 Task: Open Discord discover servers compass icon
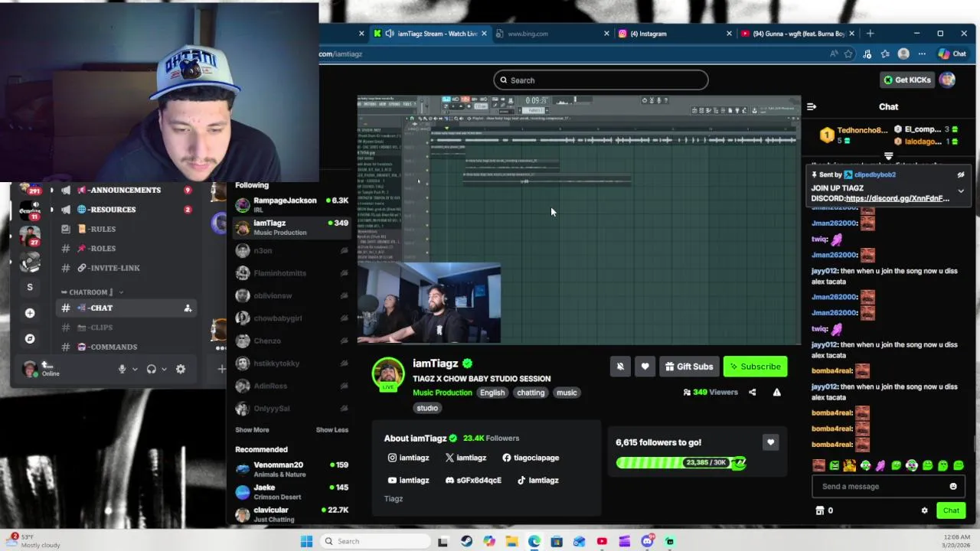click(30, 338)
